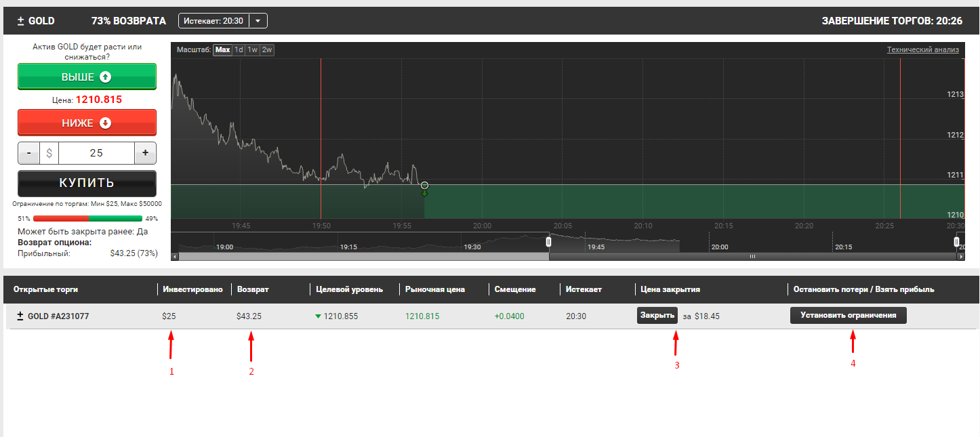Click the Закрыть button for the GOLD trade

click(657, 315)
